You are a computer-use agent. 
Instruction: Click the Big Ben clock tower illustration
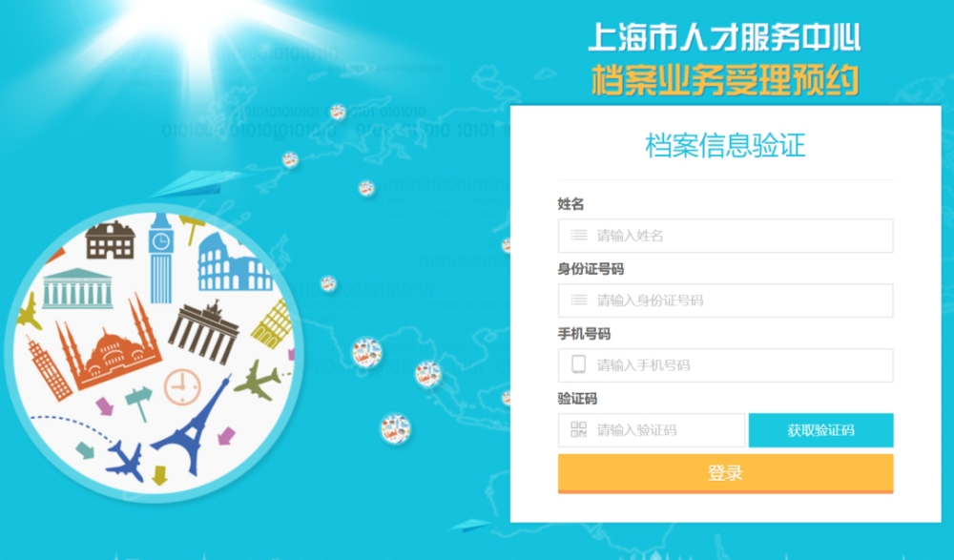[160, 259]
